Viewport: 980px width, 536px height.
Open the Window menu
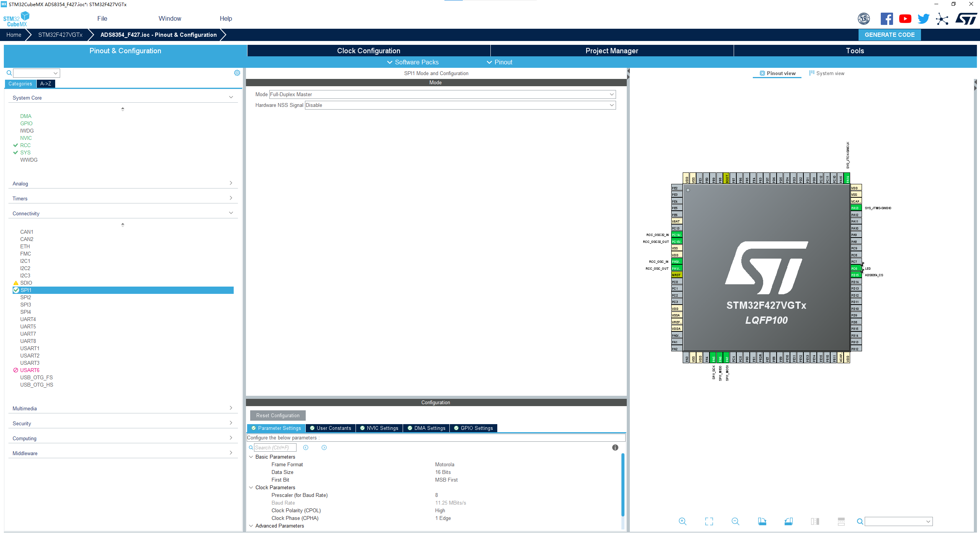coord(170,18)
